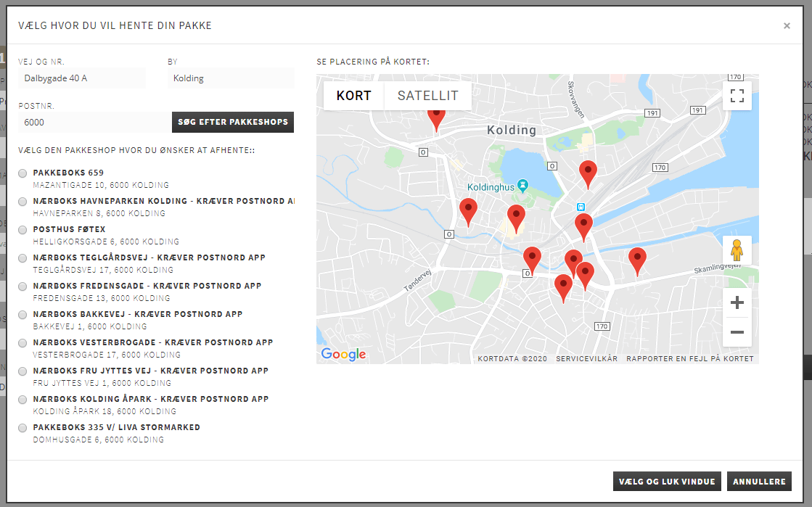Click the Domhusgade 6, 6000 Kolding address
Screen dimensions: 812x507
[99, 440]
